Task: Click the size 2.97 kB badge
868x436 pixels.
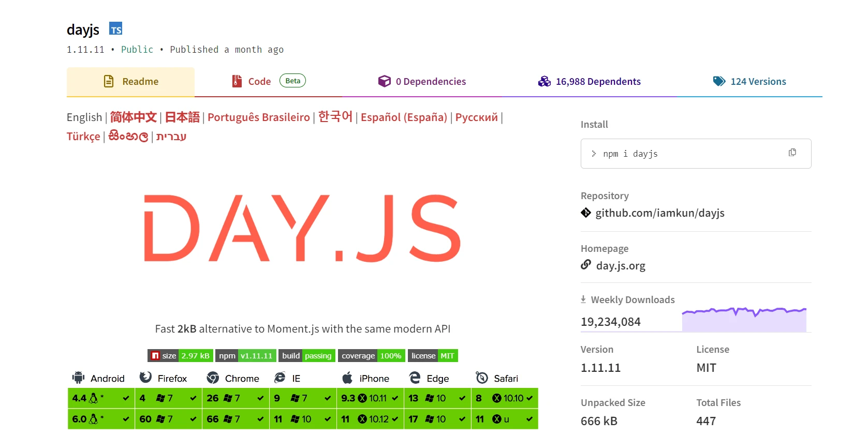Action: [180, 356]
